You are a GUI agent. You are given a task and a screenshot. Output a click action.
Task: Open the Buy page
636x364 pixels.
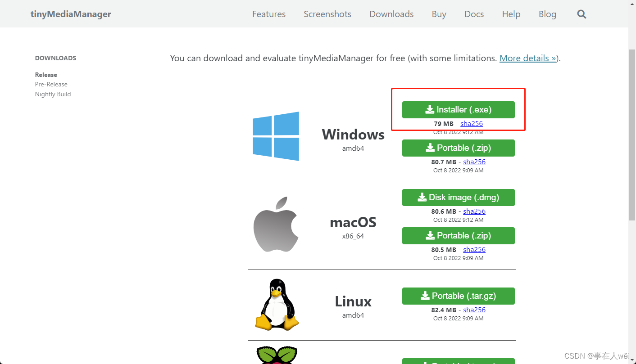click(x=439, y=14)
